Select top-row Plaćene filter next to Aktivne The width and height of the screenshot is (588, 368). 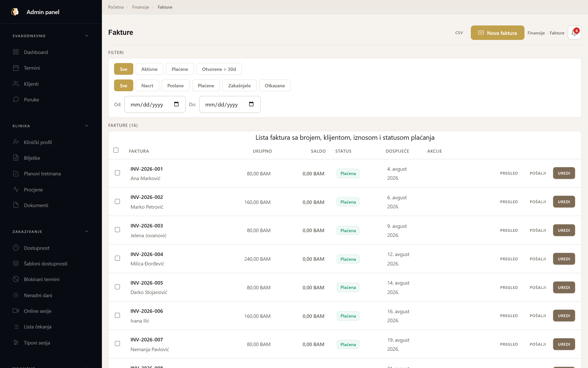click(x=180, y=69)
